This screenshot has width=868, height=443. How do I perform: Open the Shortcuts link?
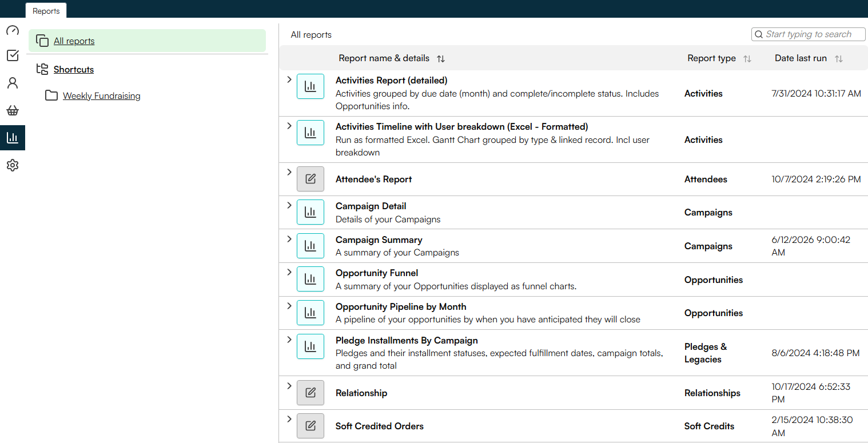[x=74, y=70]
